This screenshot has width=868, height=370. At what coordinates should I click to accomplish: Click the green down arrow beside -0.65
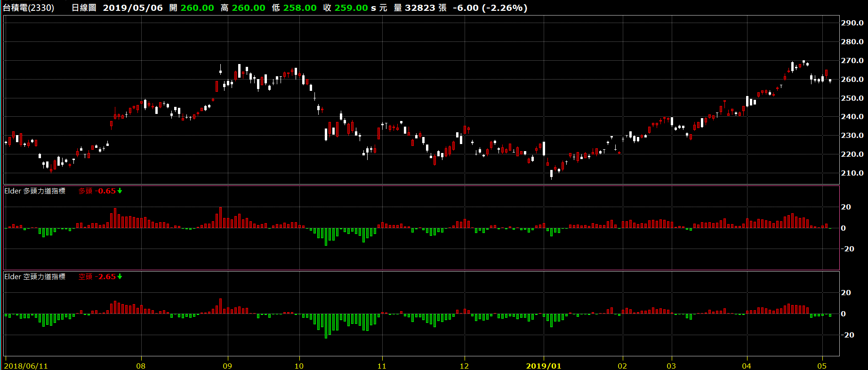tap(120, 191)
